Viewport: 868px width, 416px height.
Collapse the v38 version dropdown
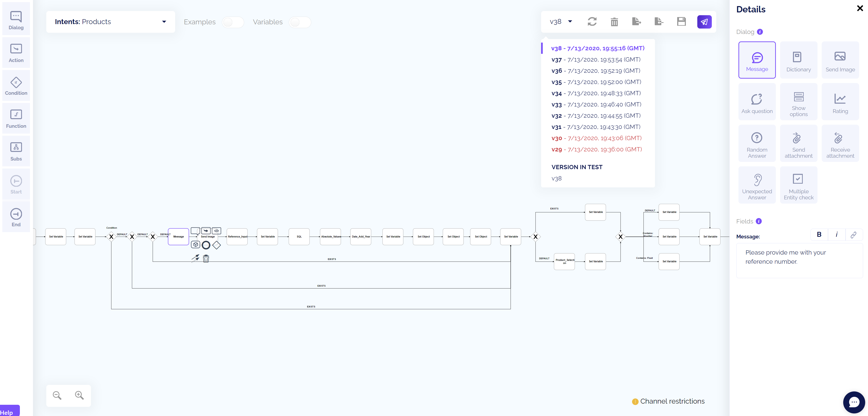click(561, 22)
